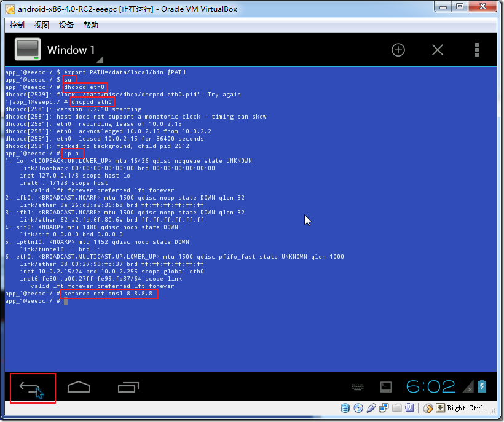Image resolution: width=504 pixels, height=422 pixels.
Task: Click the 'inet 10.0.2.15/24 brd 10.0.2.255' line
Action: [112, 272]
